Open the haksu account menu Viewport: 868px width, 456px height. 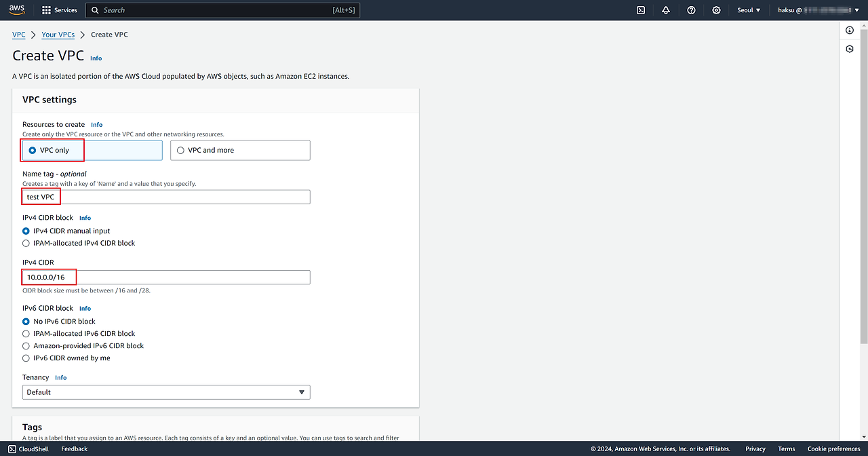click(818, 10)
